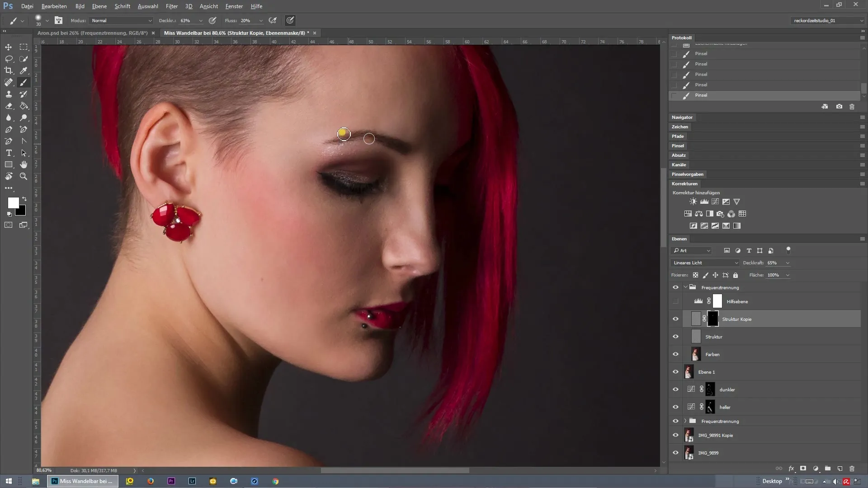Hide the dunkler adjustment layer

click(675, 389)
